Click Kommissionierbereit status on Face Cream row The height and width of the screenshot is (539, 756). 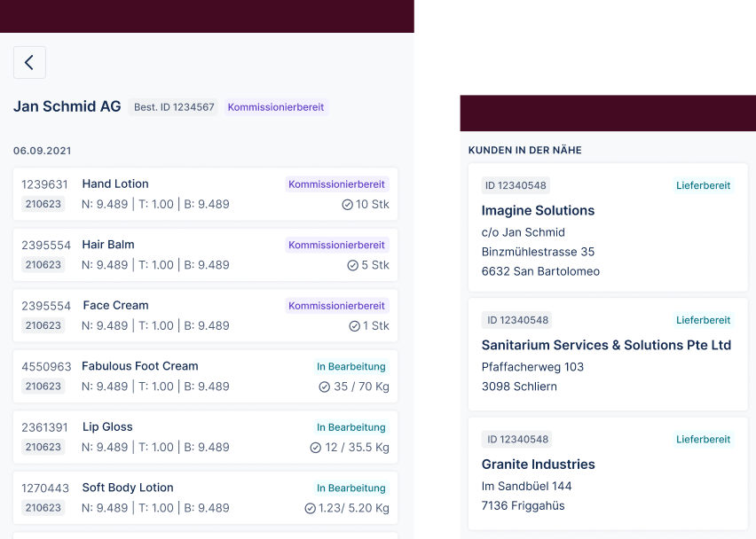pos(336,305)
